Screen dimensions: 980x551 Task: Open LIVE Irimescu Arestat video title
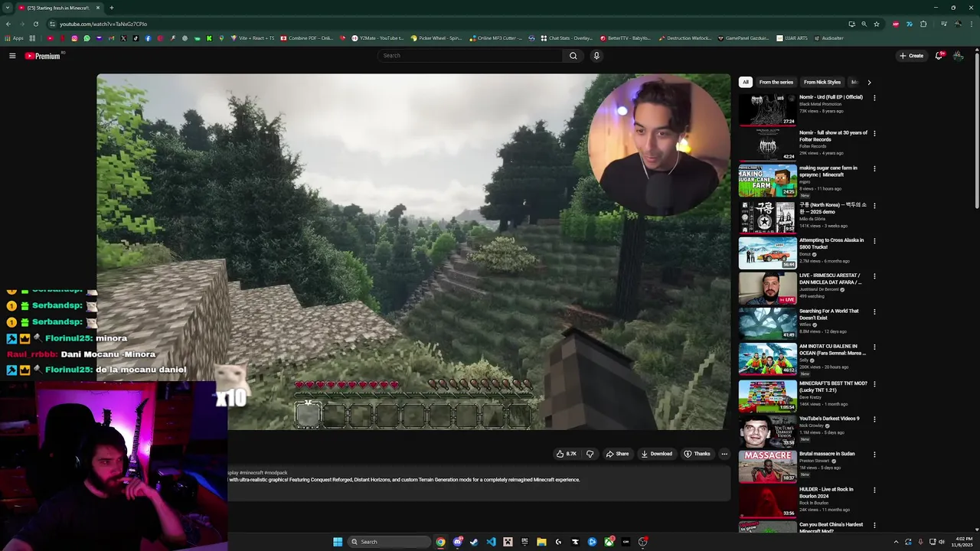[831, 279]
